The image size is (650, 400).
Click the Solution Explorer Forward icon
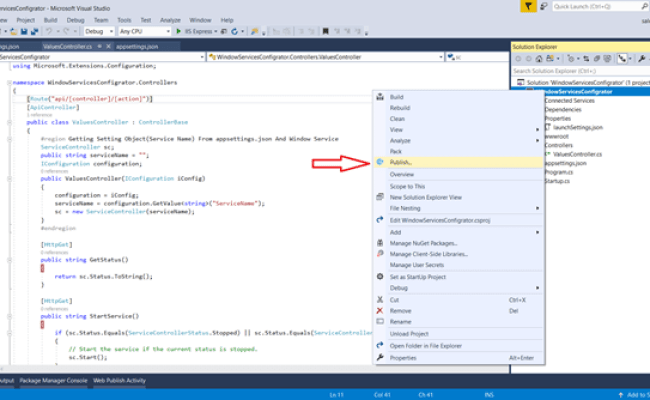[529, 59]
